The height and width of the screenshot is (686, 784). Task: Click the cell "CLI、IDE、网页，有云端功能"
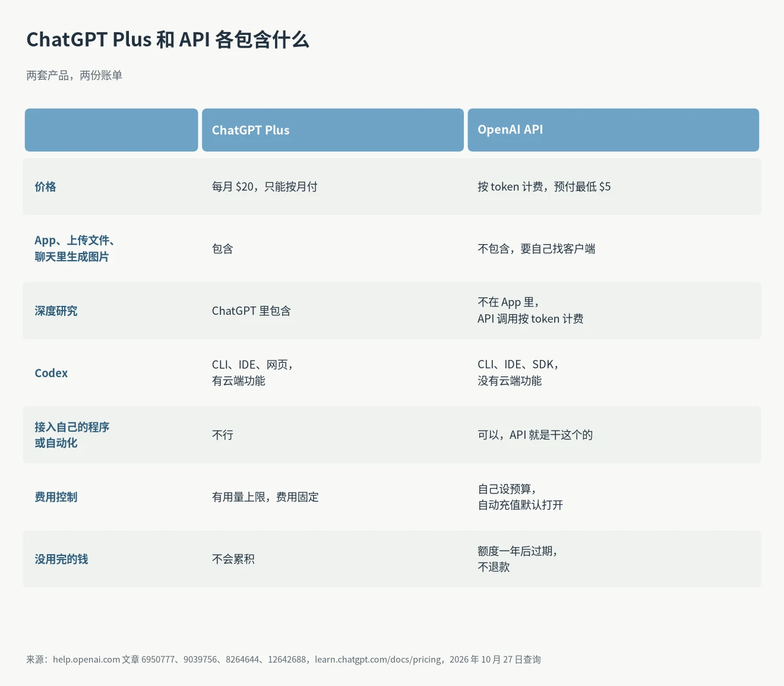tap(253, 373)
